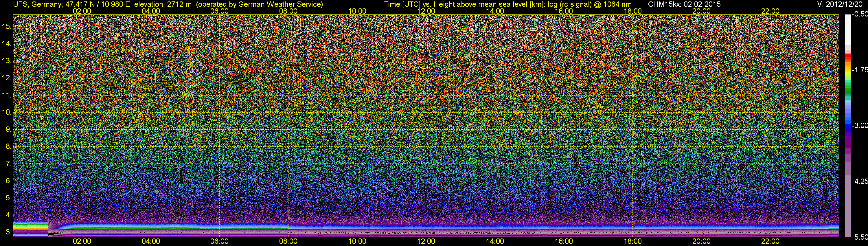Click the -1.75 colorbar scale label

tap(860, 70)
